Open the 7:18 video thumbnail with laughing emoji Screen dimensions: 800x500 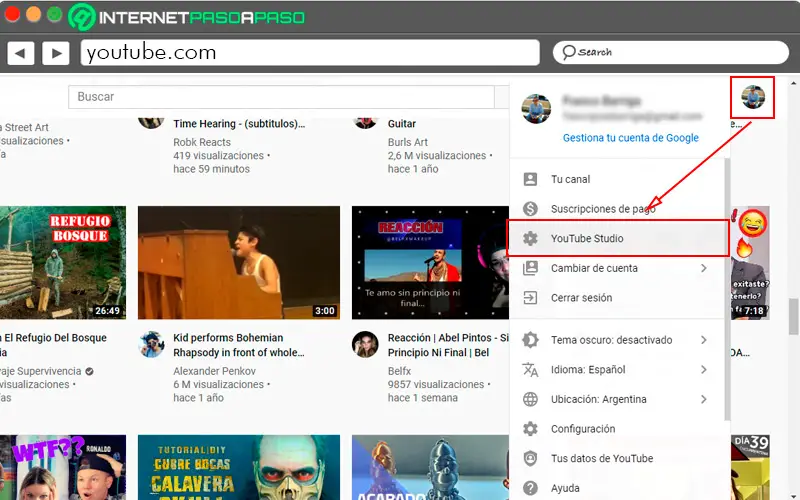(x=750, y=263)
